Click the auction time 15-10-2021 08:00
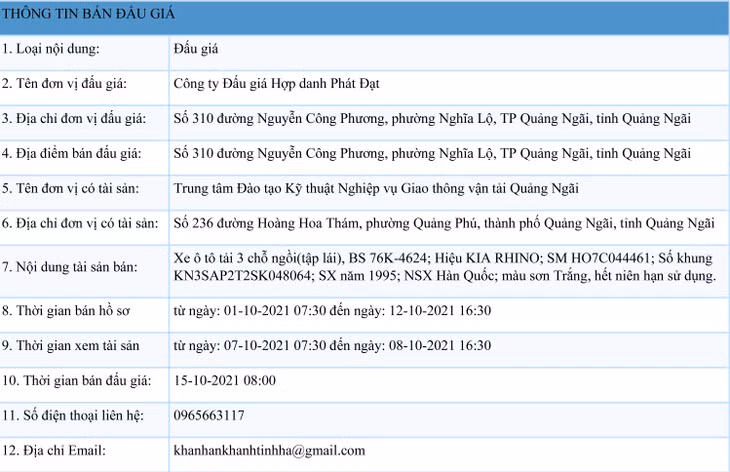Viewport: 730px width, 472px height. [224, 380]
